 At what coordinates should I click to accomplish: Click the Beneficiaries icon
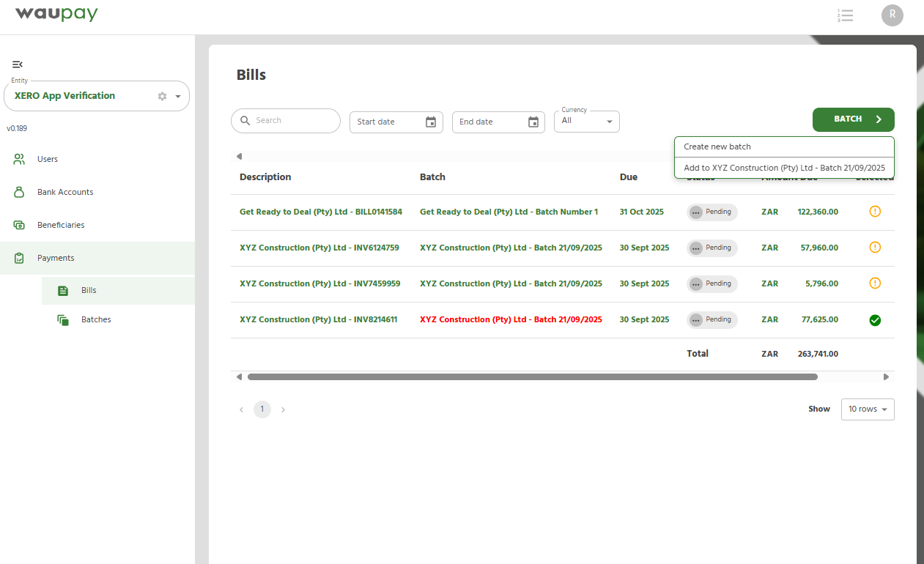(20, 225)
